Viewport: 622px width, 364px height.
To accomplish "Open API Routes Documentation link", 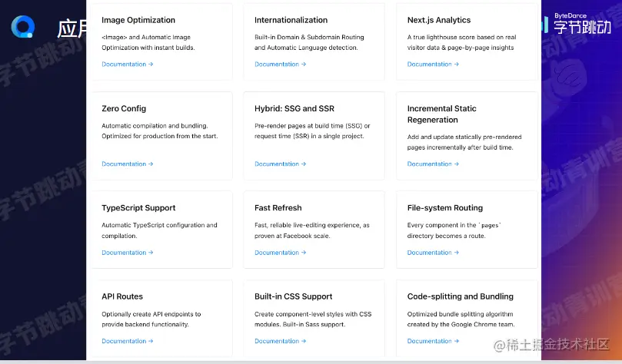I will pyautogui.click(x=127, y=341).
